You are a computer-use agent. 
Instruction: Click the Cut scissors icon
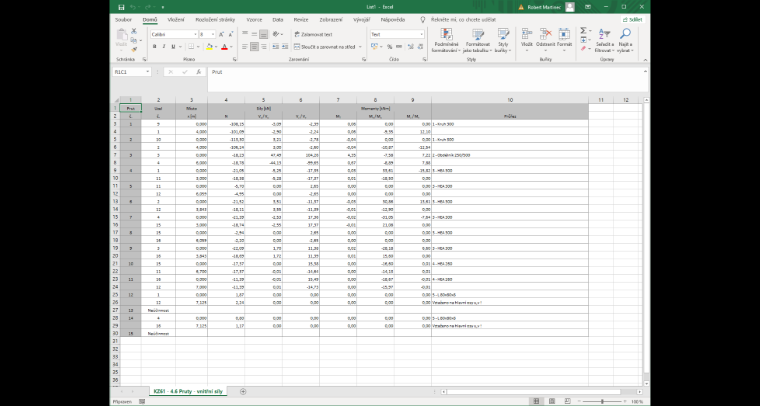(134, 31)
